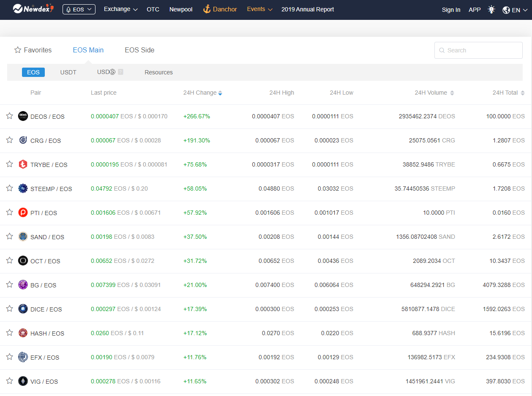Click the Search input field

478,50
